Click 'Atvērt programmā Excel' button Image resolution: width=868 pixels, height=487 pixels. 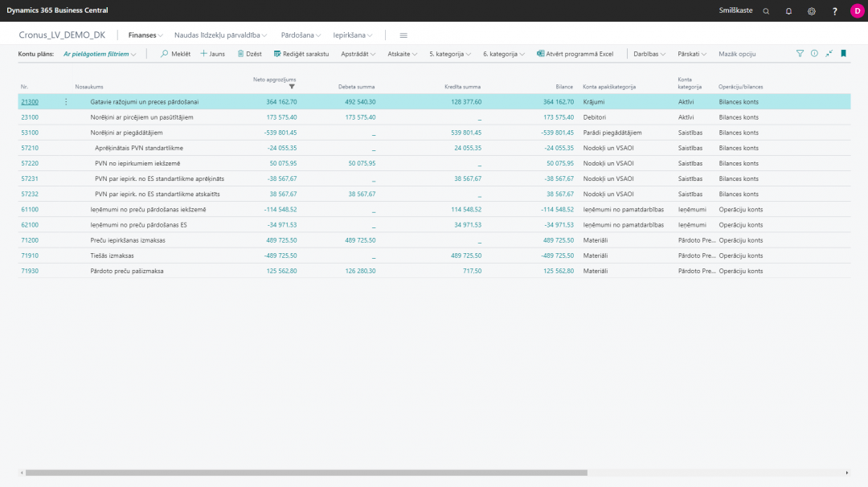(x=575, y=54)
